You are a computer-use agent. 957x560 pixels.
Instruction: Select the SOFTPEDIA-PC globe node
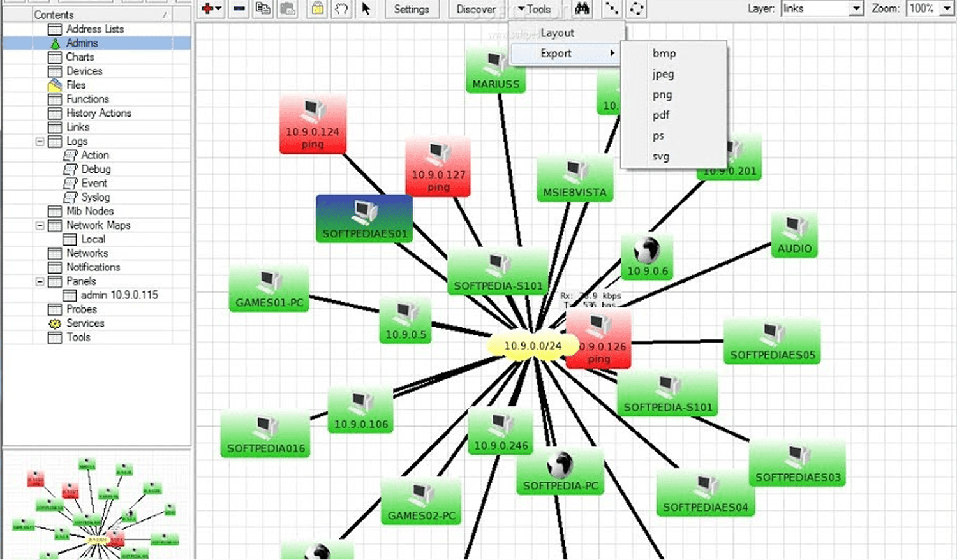560,473
